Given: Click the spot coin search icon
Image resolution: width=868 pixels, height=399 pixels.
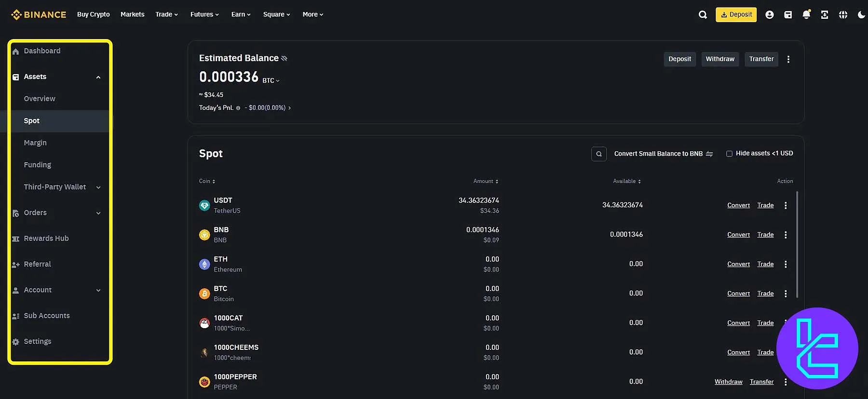Looking at the screenshot, I should click(598, 154).
